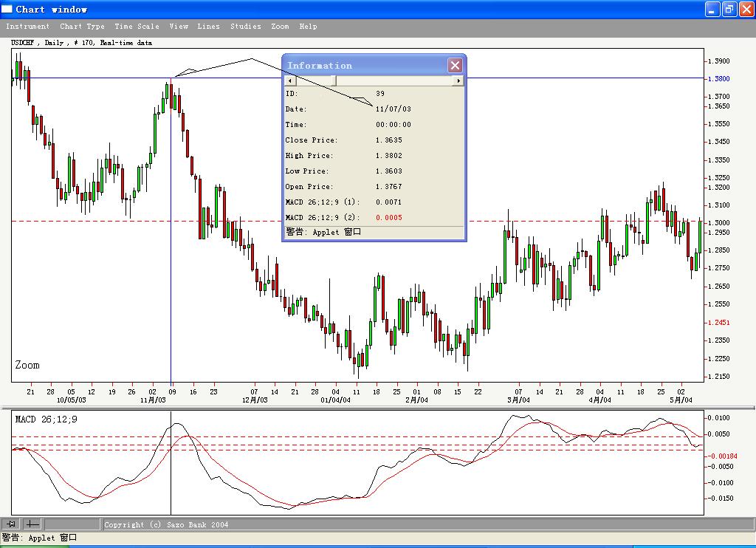Image resolution: width=756 pixels, height=548 pixels.
Task: Click right scroll arrow in Information dialog
Action: [458, 81]
